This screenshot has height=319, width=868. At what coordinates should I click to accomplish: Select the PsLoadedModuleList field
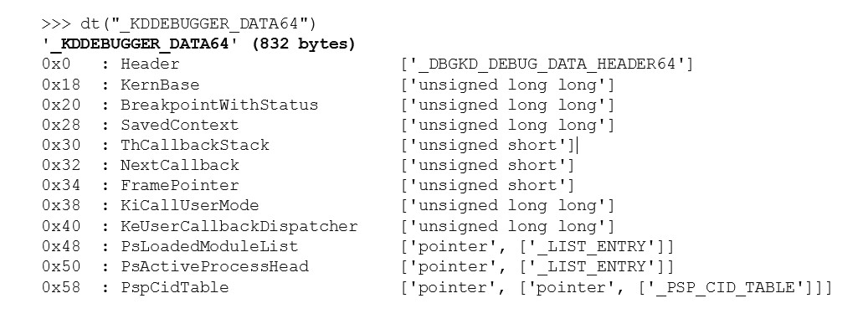209,246
